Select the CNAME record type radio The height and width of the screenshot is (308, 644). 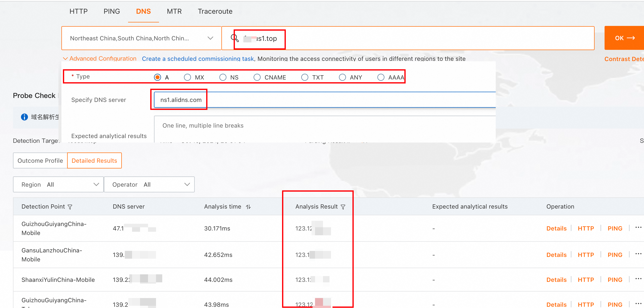coord(257,77)
